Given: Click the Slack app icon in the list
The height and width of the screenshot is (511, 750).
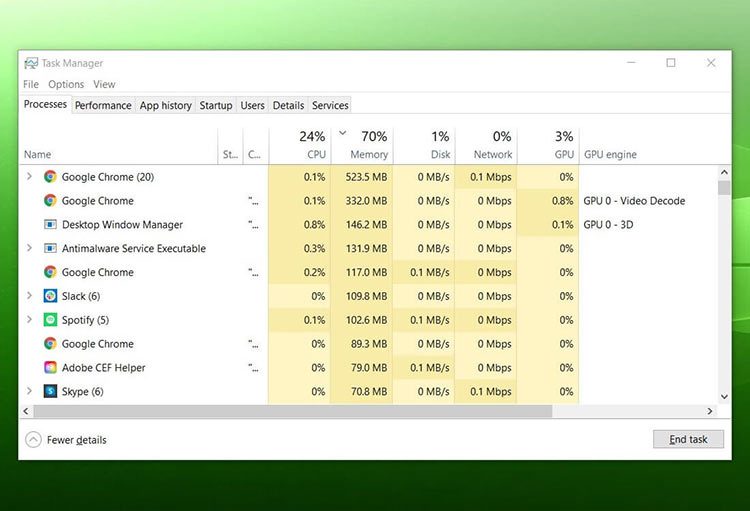Looking at the screenshot, I should pyautogui.click(x=50, y=296).
